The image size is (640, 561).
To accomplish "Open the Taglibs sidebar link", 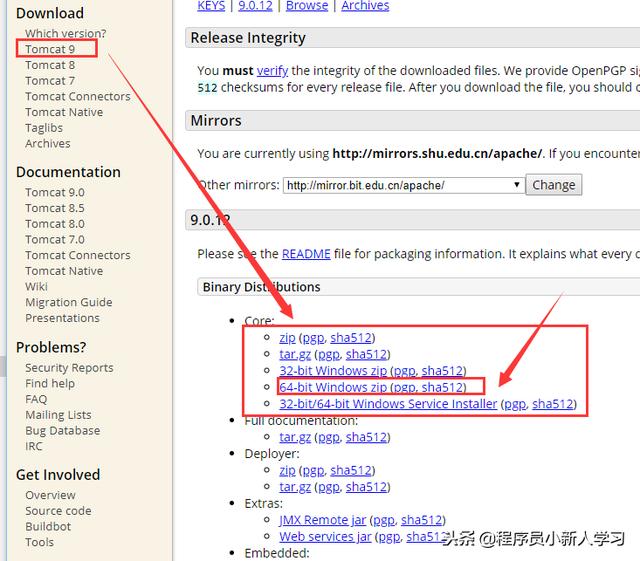I will 44,128.
